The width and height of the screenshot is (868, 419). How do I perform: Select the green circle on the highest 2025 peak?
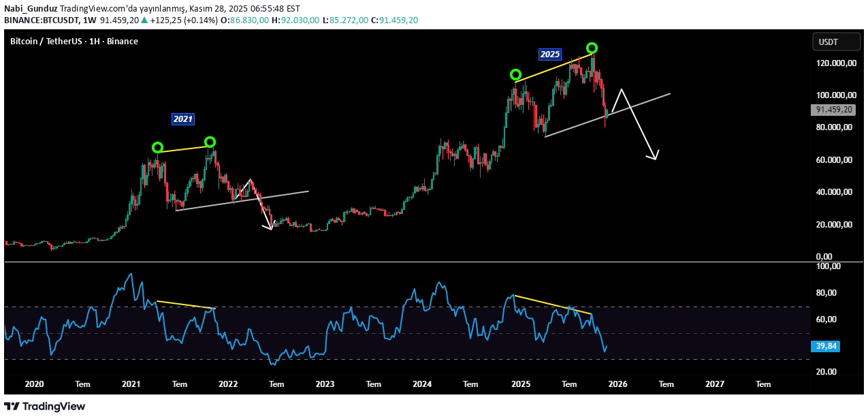click(592, 48)
